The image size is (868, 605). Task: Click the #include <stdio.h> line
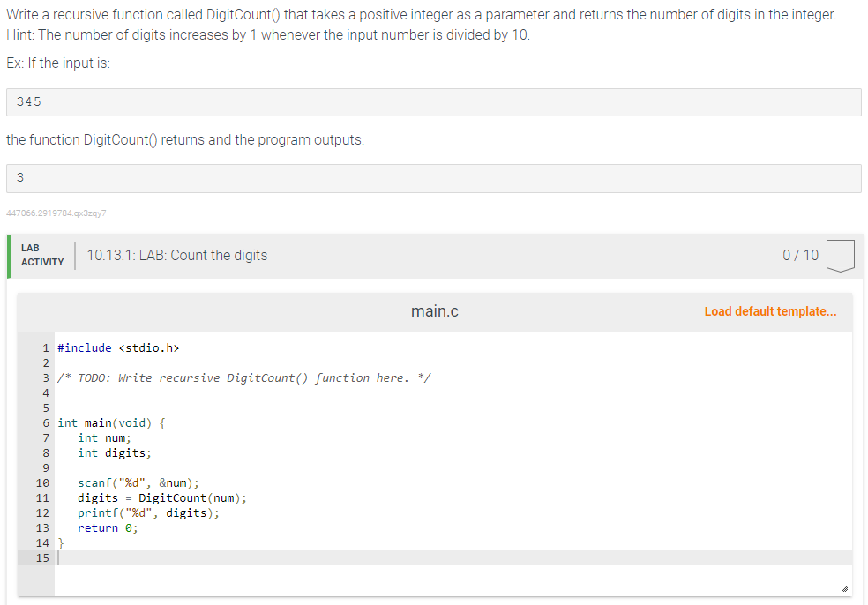[115, 347]
